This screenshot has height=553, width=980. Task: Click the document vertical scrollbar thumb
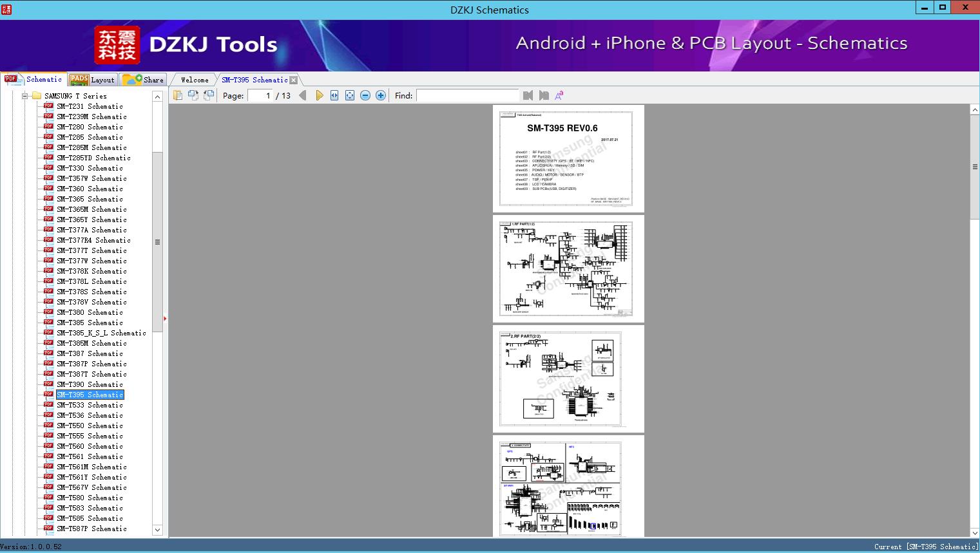coord(975,167)
